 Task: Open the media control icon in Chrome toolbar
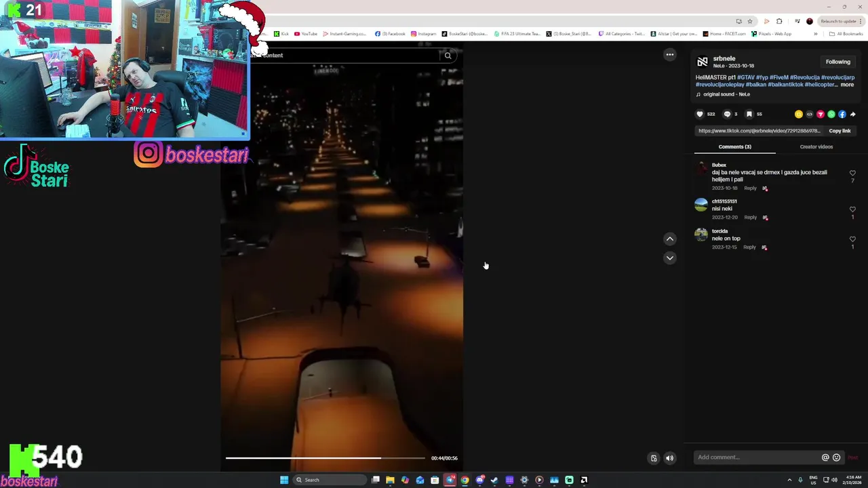tap(797, 21)
